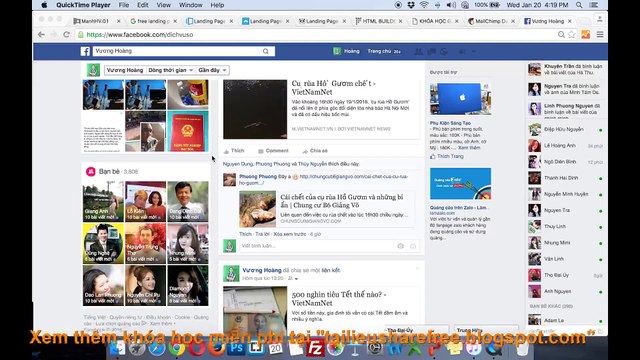The image size is (640, 360).
Task: Click Vương Hoàng name button on timeline bar
Action: 124,70
